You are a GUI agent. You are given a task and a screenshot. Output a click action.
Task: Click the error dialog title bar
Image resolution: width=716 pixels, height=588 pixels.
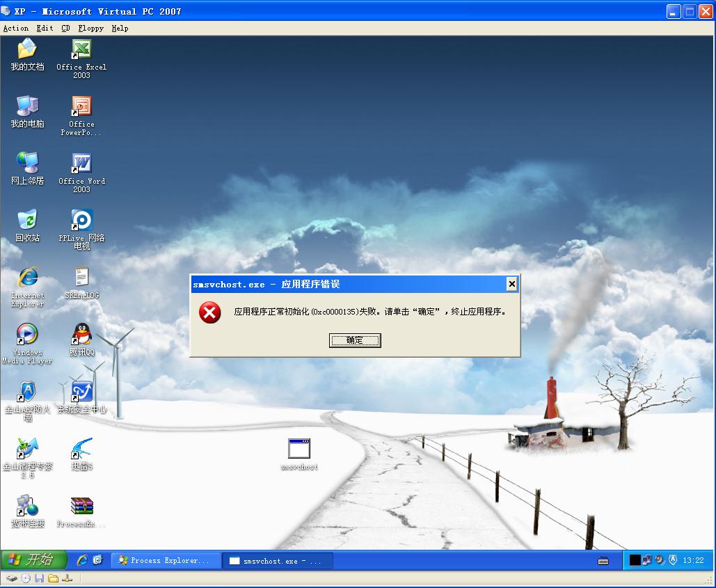point(355,284)
